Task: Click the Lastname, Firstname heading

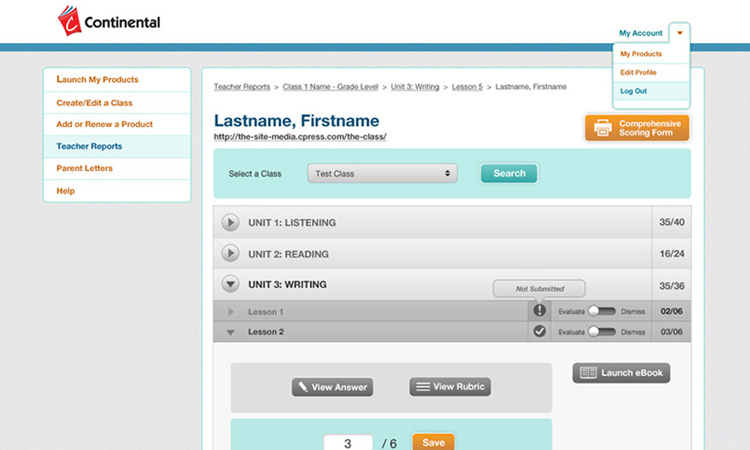Action: pos(296,121)
